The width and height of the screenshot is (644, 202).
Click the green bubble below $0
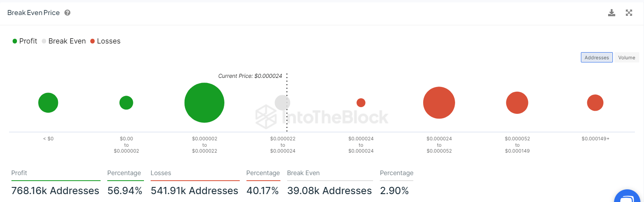click(48, 103)
